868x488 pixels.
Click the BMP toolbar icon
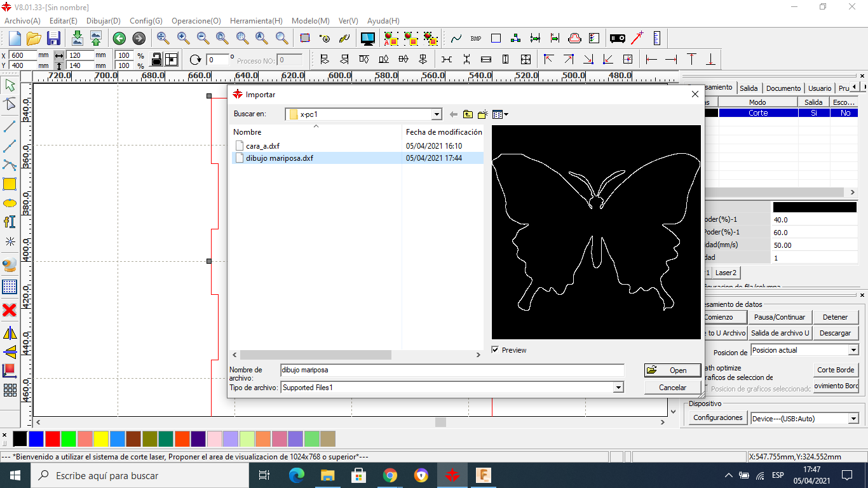[x=476, y=39]
